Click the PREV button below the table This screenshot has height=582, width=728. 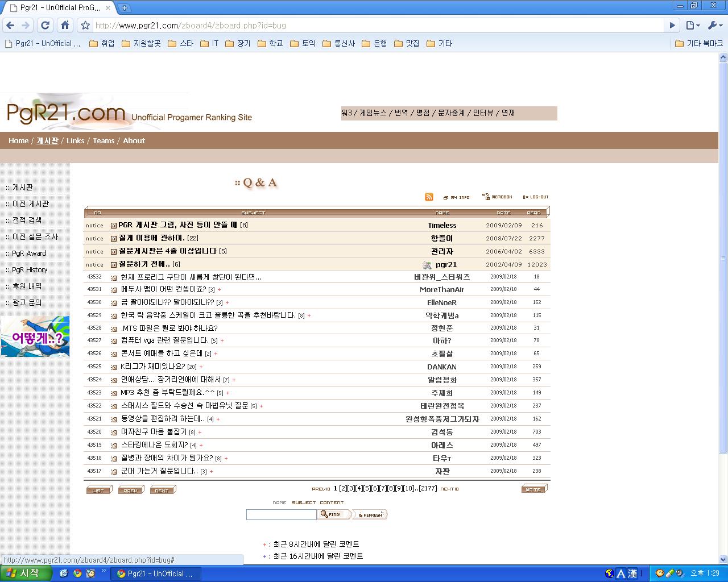coord(131,489)
